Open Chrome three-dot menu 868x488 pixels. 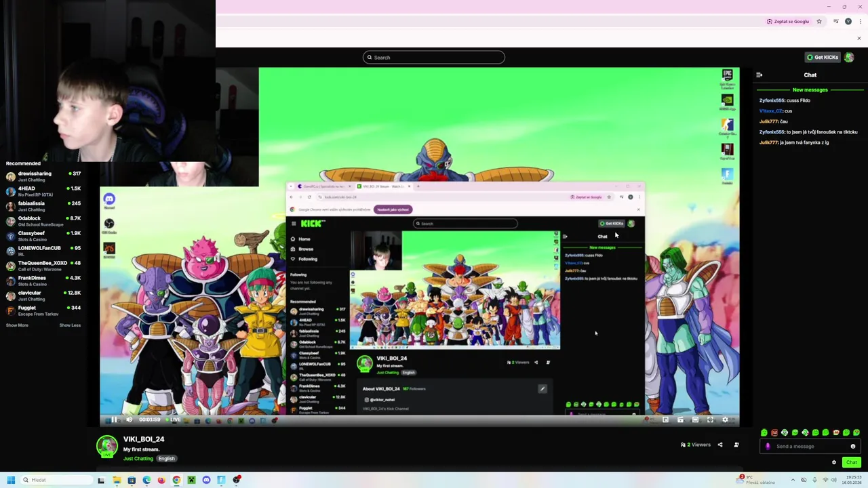(859, 22)
